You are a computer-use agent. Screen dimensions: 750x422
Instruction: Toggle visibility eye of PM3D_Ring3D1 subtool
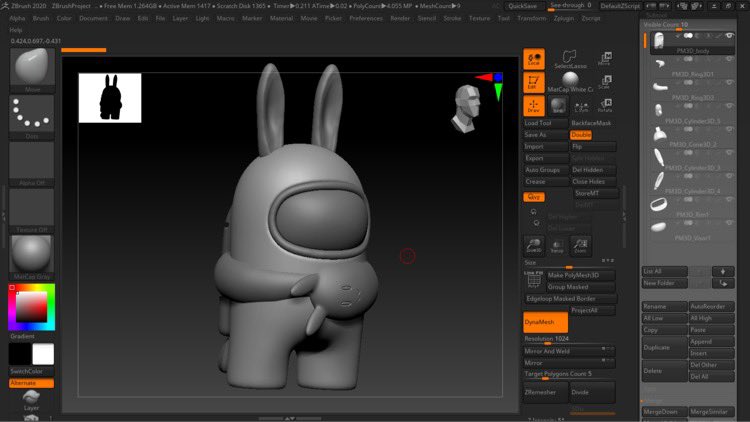pos(729,59)
